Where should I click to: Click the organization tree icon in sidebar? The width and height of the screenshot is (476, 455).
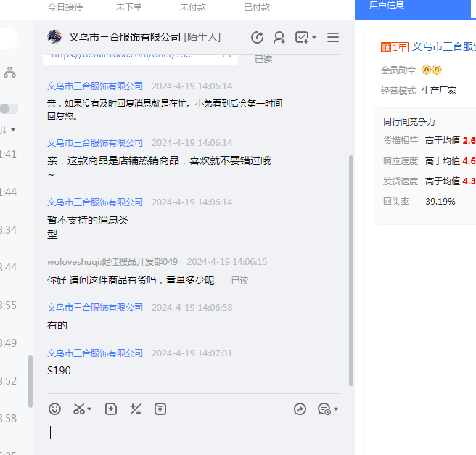click(x=9, y=72)
